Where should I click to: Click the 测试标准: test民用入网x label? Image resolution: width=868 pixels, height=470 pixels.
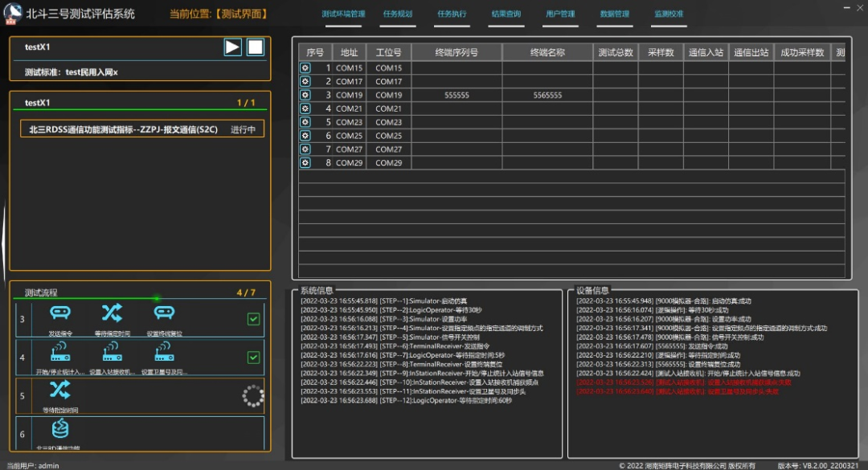71,72
